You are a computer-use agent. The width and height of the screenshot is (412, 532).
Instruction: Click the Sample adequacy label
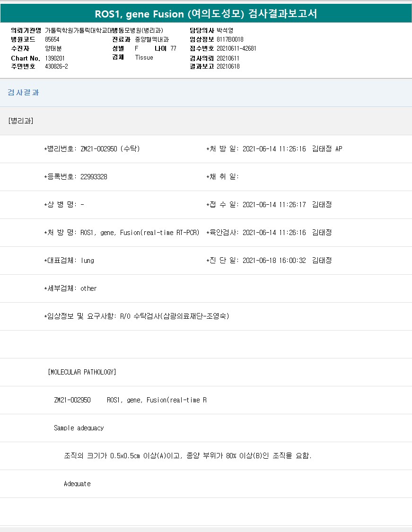click(x=79, y=428)
